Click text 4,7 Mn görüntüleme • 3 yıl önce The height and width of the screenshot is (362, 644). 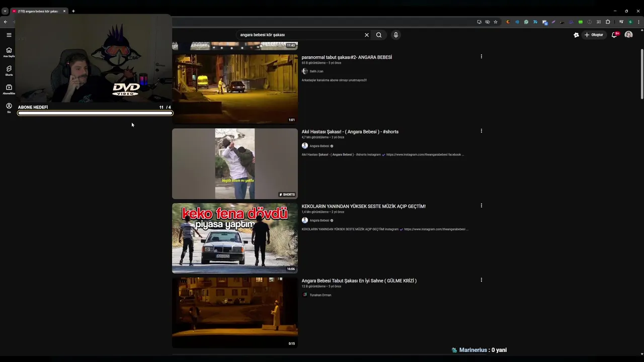click(322, 137)
